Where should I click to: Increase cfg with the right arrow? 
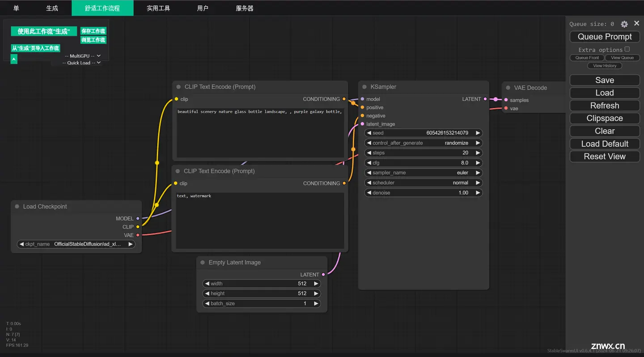point(478,163)
